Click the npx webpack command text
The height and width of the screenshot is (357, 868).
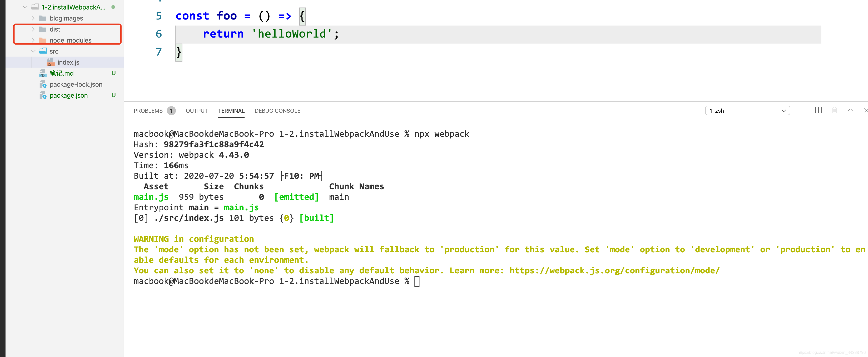pyautogui.click(x=442, y=134)
